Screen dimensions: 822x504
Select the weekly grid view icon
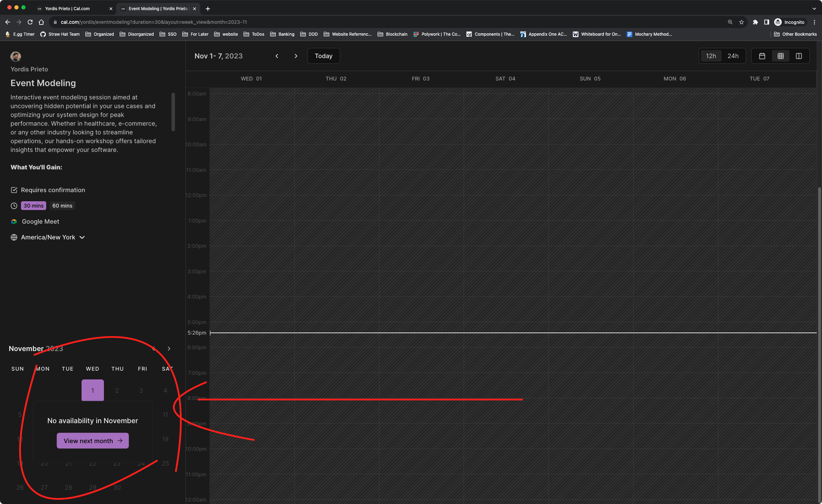pyautogui.click(x=780, y=56)
